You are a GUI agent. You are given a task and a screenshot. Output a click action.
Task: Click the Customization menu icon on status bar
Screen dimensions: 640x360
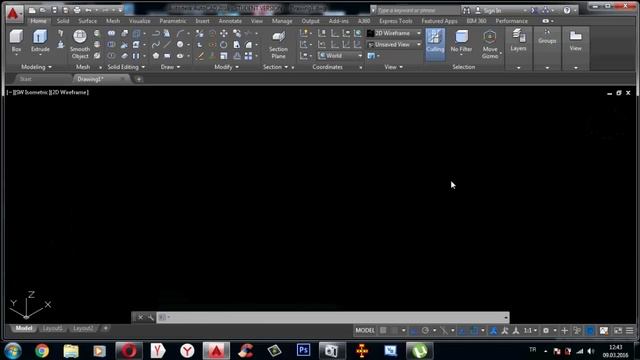pos(629,331)
